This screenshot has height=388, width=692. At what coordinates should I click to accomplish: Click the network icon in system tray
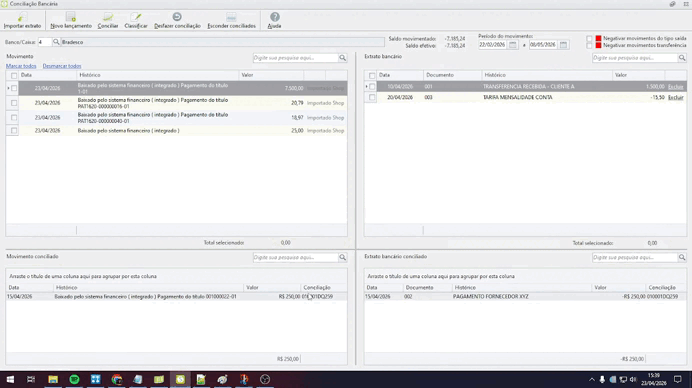coord(623,379)
